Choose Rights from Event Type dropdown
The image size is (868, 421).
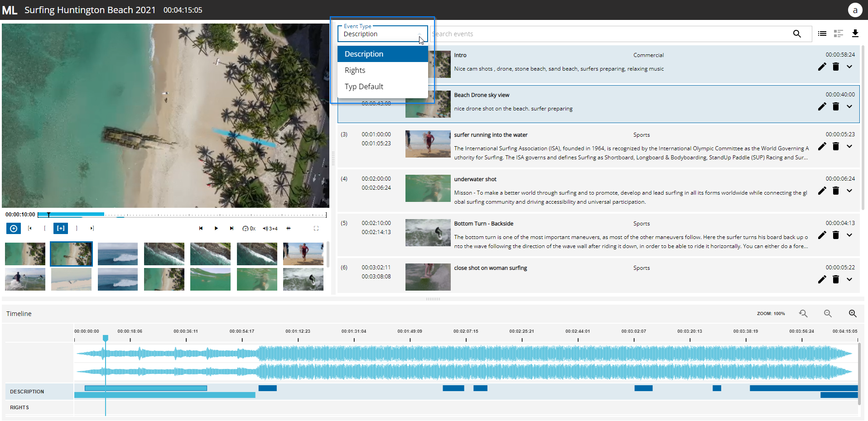pos(355,70)
